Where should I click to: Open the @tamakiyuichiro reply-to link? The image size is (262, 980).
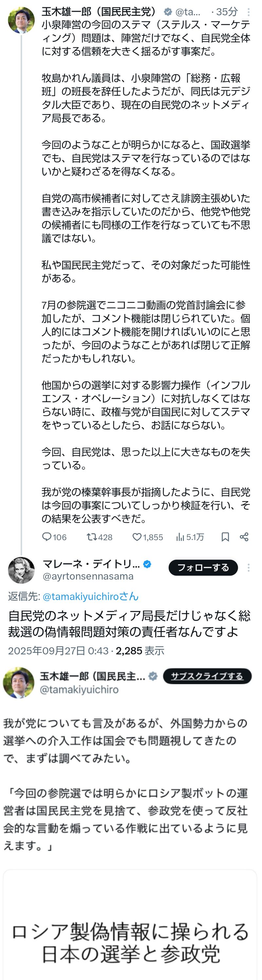(x=90, y=596)
